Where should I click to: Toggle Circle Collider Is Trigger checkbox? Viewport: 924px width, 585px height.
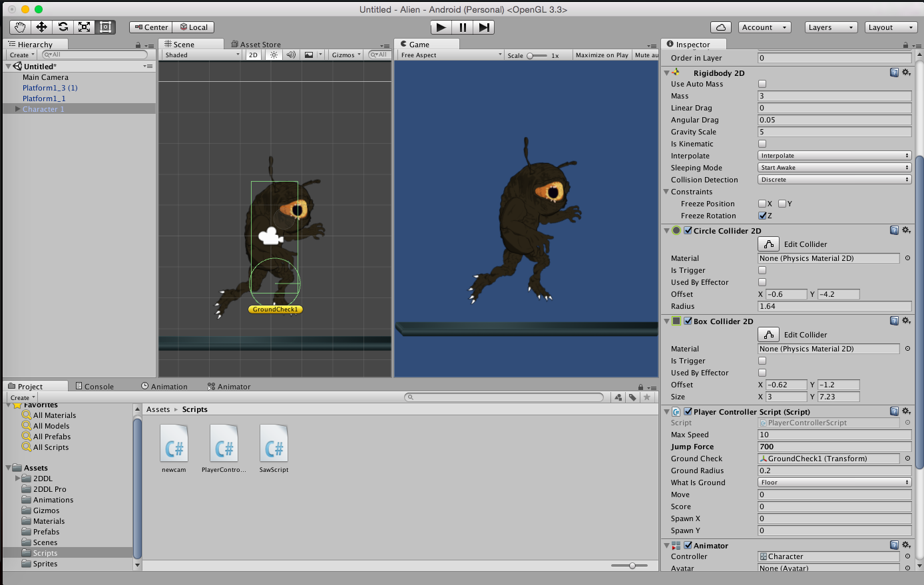[762, 270]
